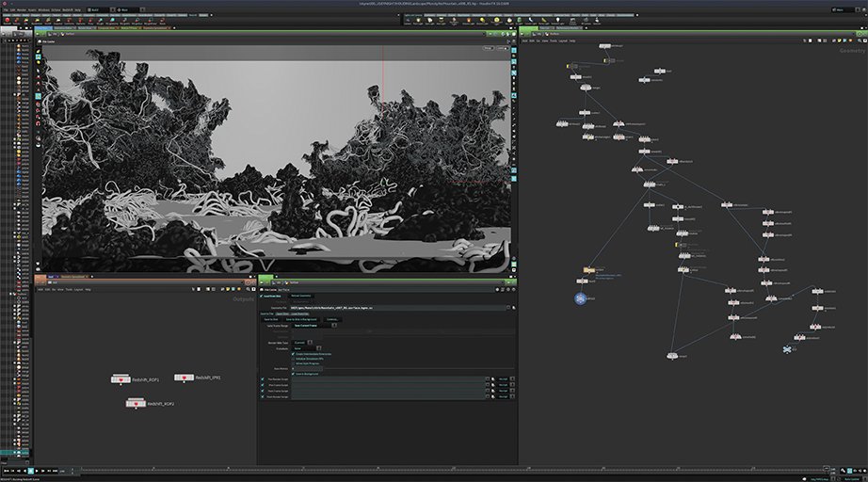Click the play button in the playbar

pyautogui.click(x=37, y=471)
